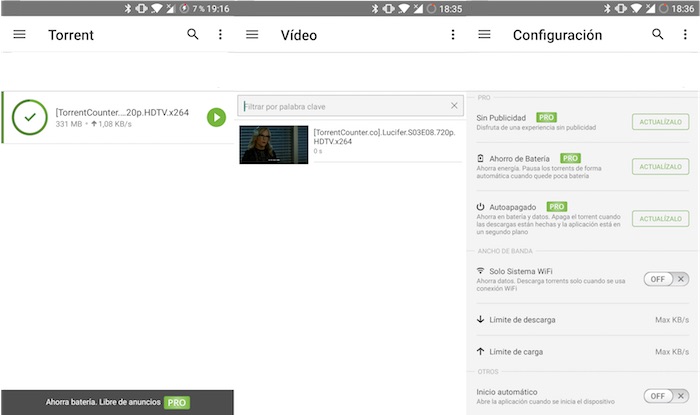
Task: Tap ACTUALÍZALO for Ahorro de Batería
Action: [660, 166]
